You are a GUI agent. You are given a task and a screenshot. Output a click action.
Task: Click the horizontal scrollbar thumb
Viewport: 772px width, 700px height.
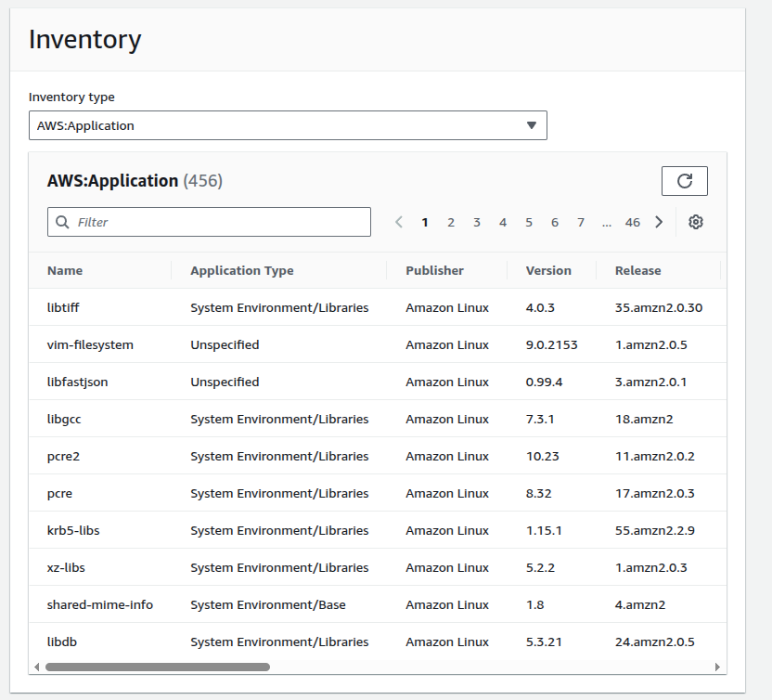158,667
